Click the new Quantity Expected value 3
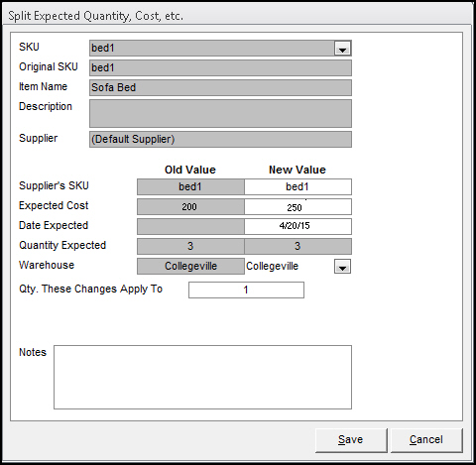476x465 pixels. tap(297, 246)
